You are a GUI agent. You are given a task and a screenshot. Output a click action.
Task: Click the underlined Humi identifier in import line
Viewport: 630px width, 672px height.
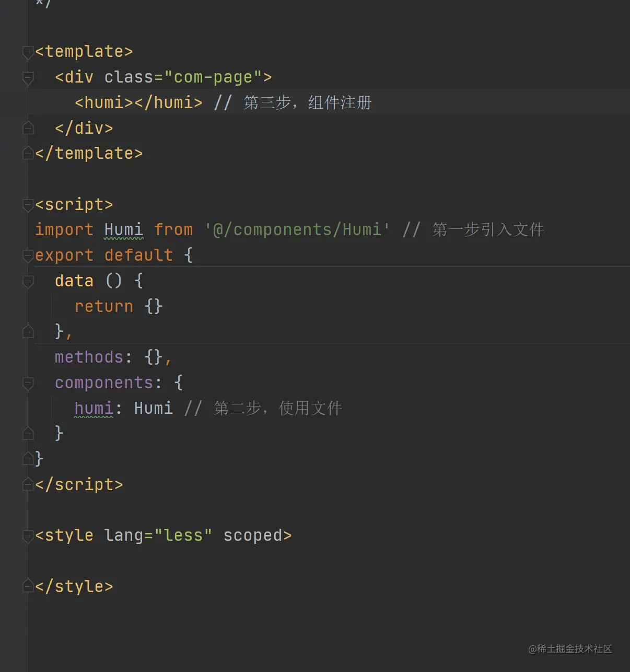(x=124, y=230)
